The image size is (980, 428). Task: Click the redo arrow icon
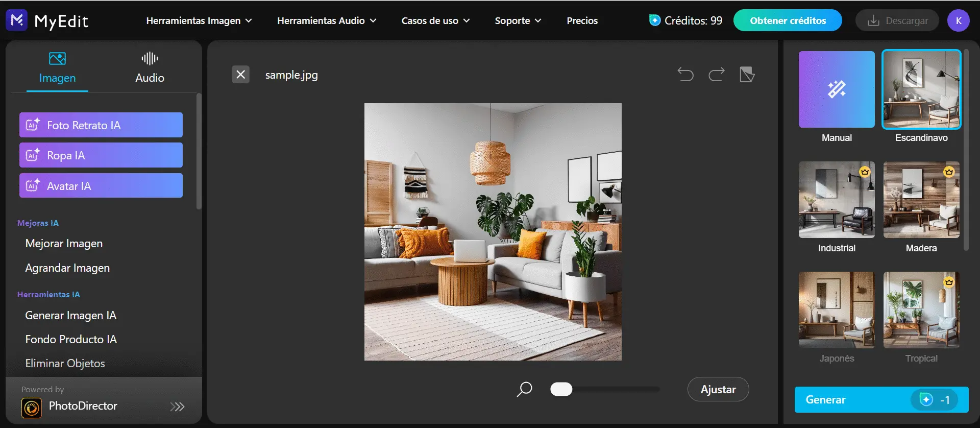tap(716, 75)
